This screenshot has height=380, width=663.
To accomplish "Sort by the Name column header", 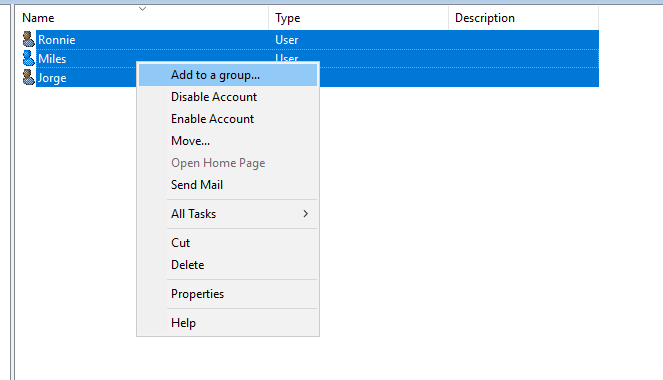I will [143, 18].
